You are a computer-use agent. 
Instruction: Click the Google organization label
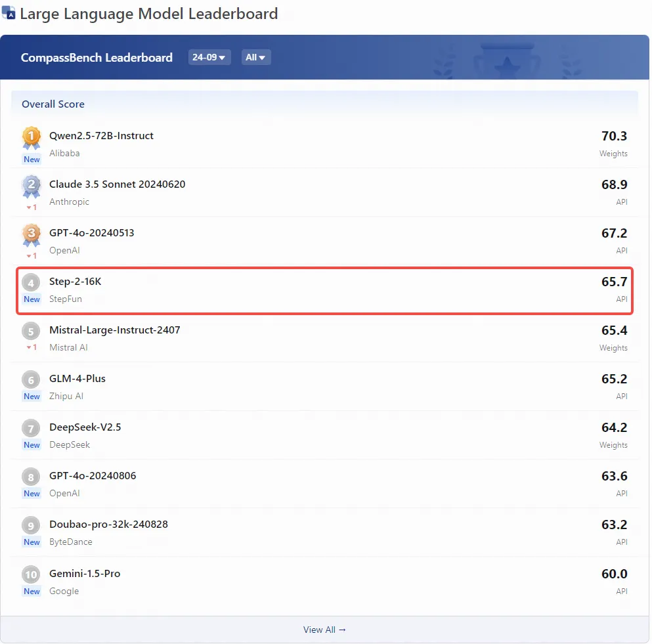click(64, 591)
